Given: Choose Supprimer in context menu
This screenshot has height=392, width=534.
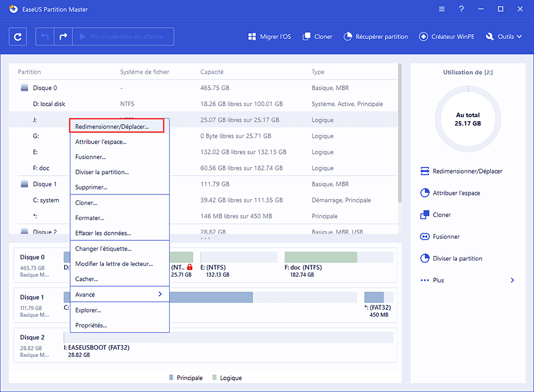Looking at the screenshot, I should pos(120,187).
